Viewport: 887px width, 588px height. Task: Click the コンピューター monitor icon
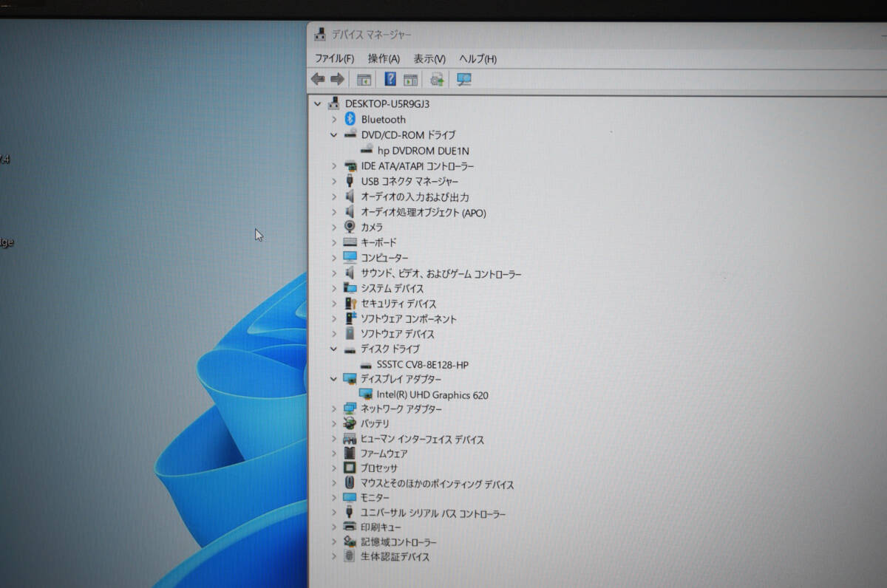tap(350, 257)
